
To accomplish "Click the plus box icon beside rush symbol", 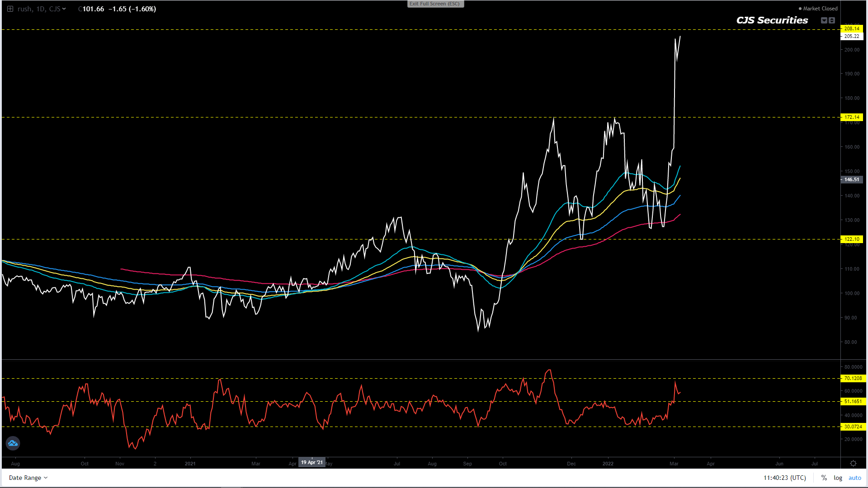I will 10,9.
